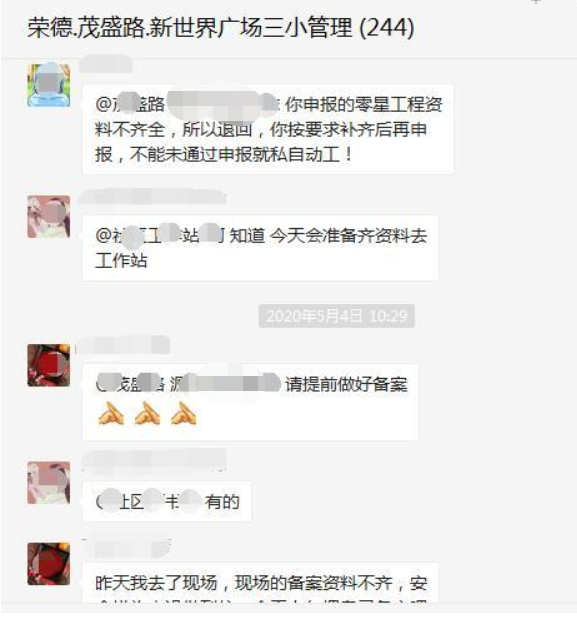The width and height of the screenshot is (577, 617).
Task: Click blurred sender name above first message
Action: (x=105, y=64)
